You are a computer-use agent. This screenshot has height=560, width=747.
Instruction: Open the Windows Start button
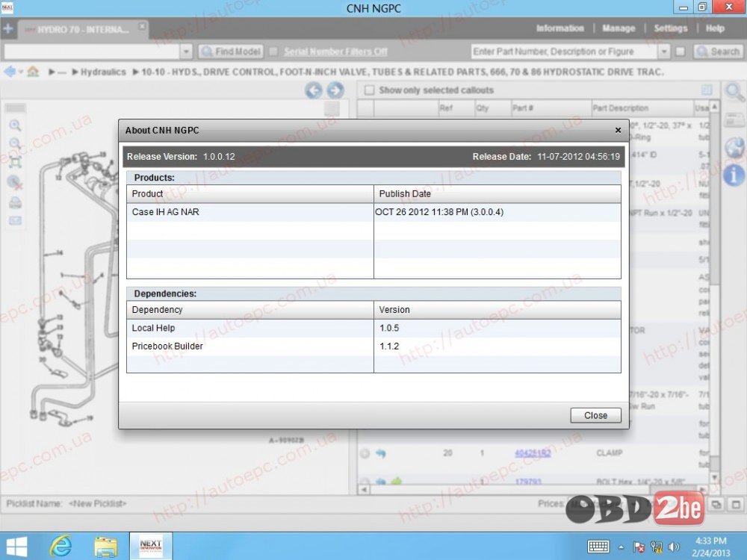tap(16, 547)
